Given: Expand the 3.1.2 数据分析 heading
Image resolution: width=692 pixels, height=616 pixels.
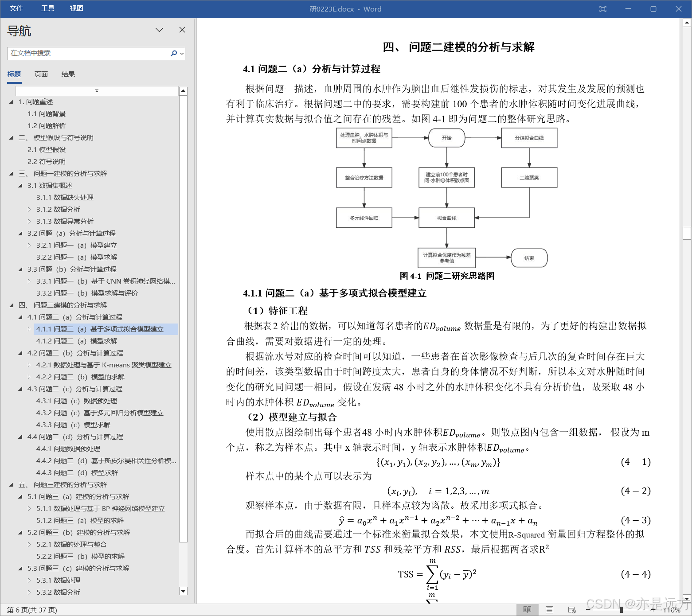Looking at the screenshot, I should point(29,210).
